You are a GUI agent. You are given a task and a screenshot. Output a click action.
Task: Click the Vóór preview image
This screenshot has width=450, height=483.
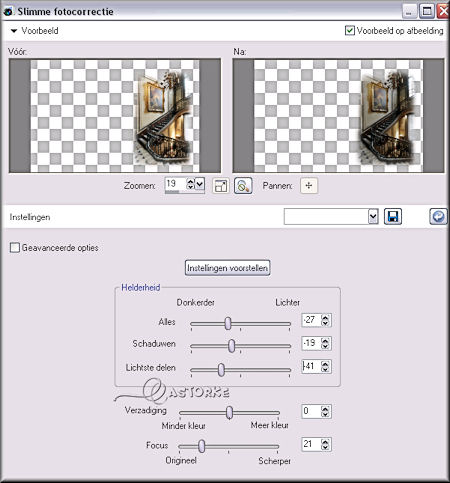115,116
